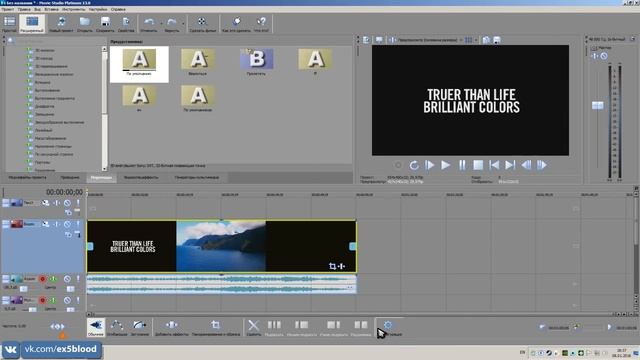Click Trim Start icon in bottom toolbar
The height and width of the screenshot is (360, 640).
coord(302,327)
